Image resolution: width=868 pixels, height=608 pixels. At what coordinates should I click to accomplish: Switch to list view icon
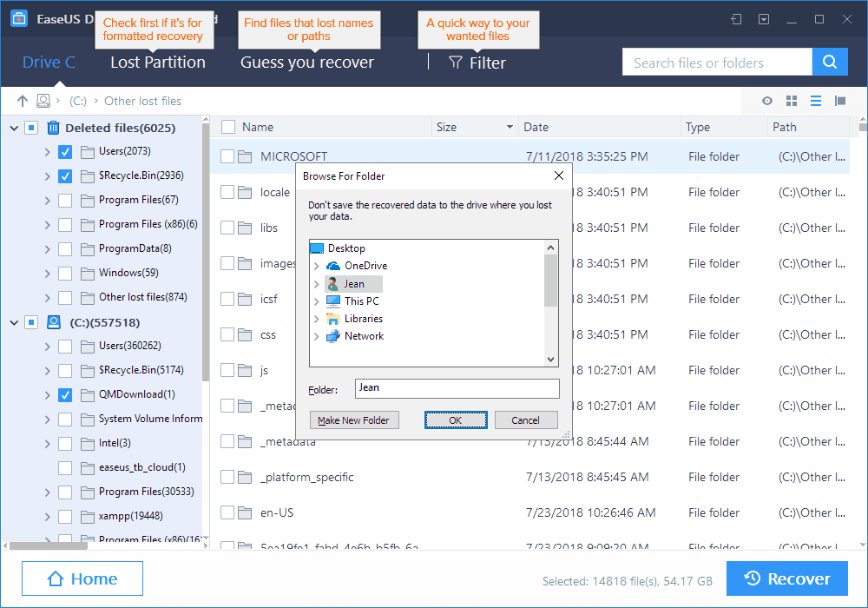coord(816,101)
